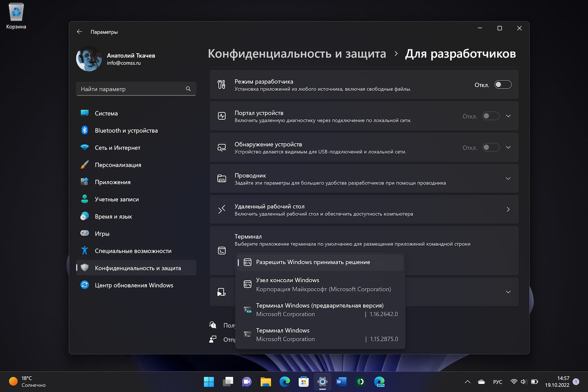Expand Обнаружение устройств chevron
Screen dimensions: 588x392
click(508, 147)
